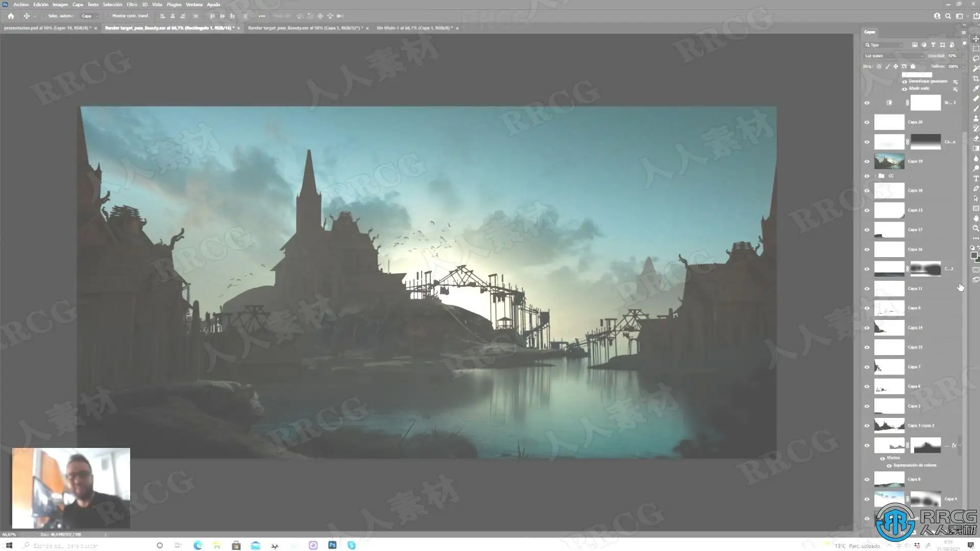The image size is (980, 551).
Task: Hide the Capa 17 layer
Action: coord(867,230)
